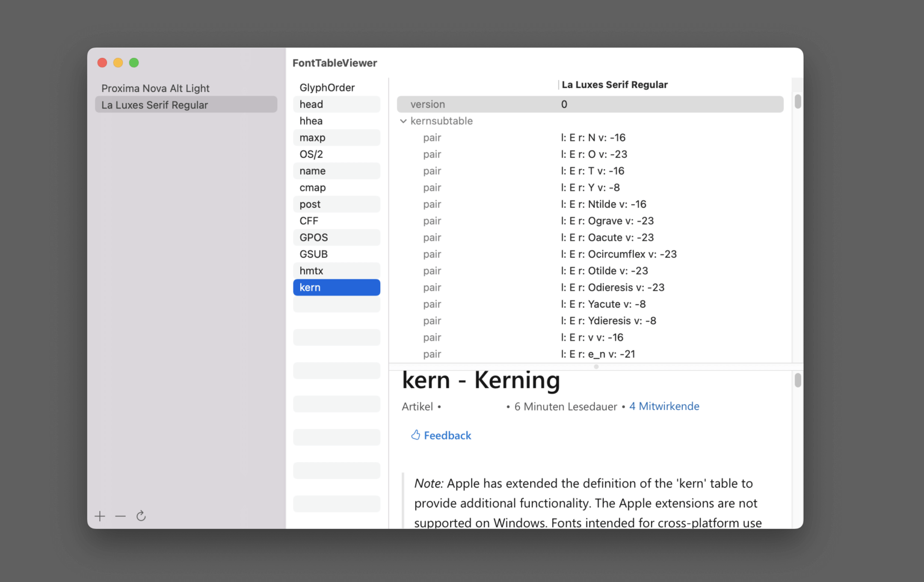Collapse the kernsubtable section

(x=404, y=121)
